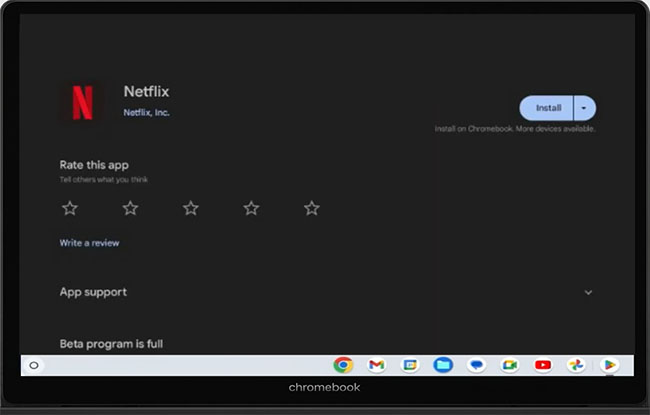This screenshot has height=415, width=650.
Task: Open the Write a review link
Action: coord(89,243)
